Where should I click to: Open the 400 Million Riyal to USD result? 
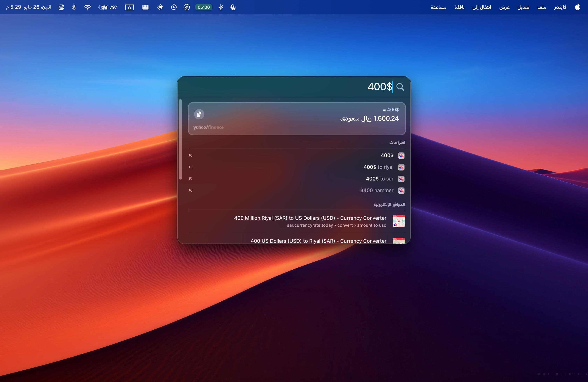pyautogui.click(x=310, y=218)
